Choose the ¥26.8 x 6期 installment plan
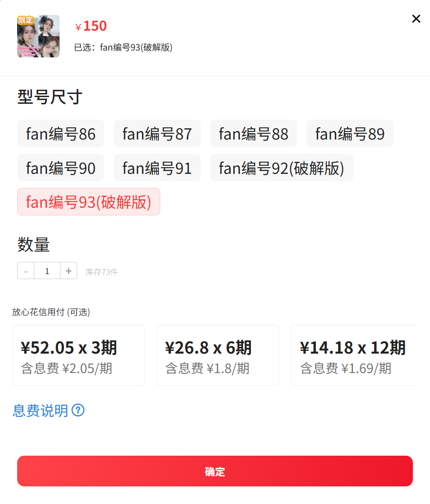 coord(218,355)
